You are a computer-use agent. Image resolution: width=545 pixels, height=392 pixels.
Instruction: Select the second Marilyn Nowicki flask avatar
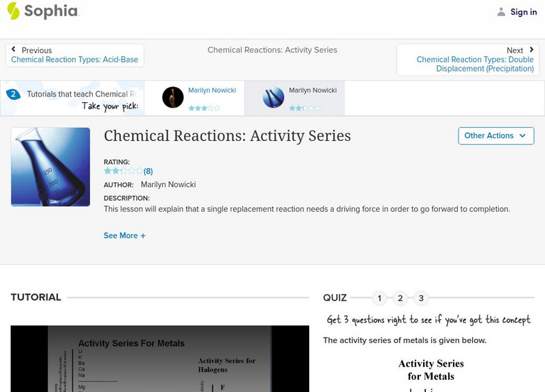(273, 97)
